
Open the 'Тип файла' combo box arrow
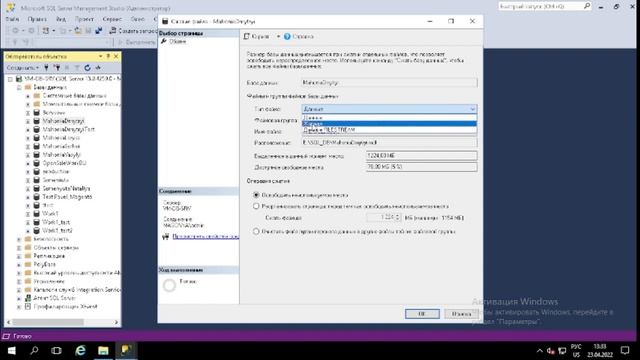tap(472, 109)
